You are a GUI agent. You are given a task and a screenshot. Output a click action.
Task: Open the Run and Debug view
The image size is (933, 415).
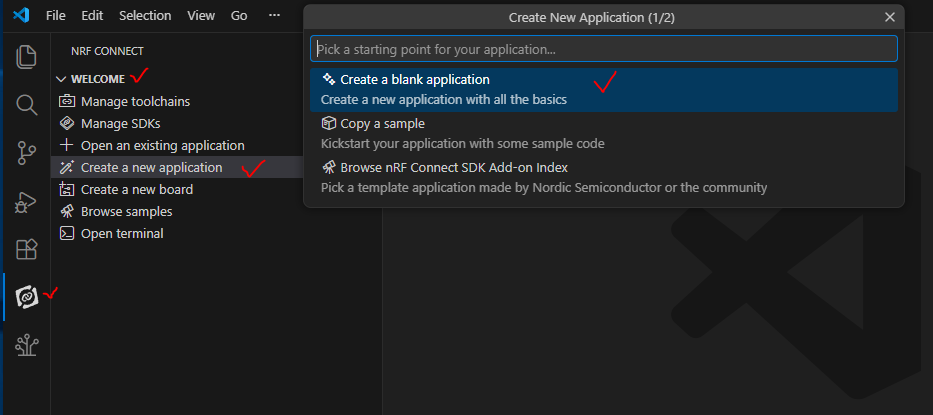click(x=26, y=203)
